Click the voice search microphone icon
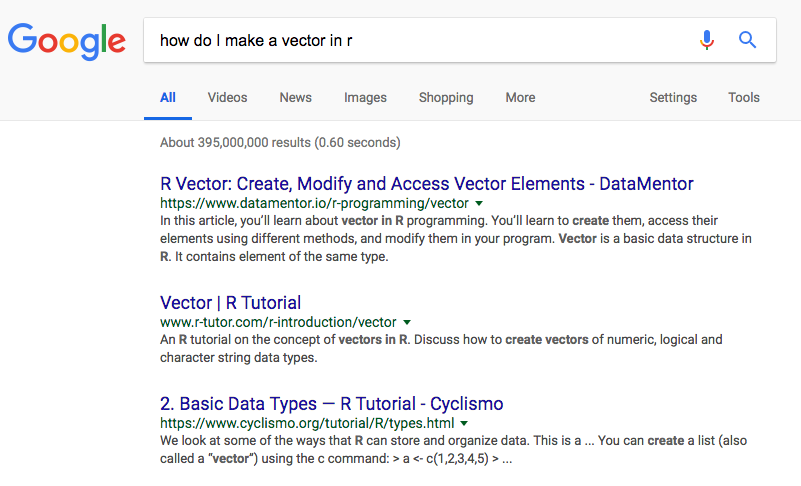The image size is (801, 486). pyautogui.click(x=707, y=40)
